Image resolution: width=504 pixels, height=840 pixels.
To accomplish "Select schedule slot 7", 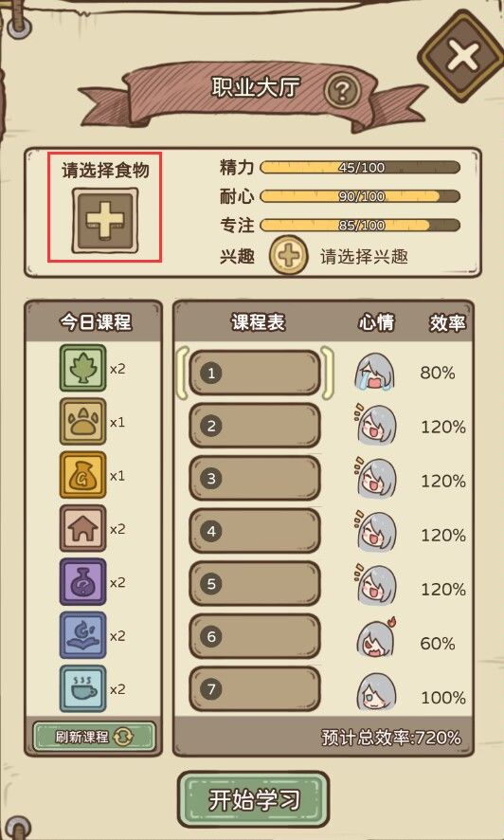I will 255,689.
